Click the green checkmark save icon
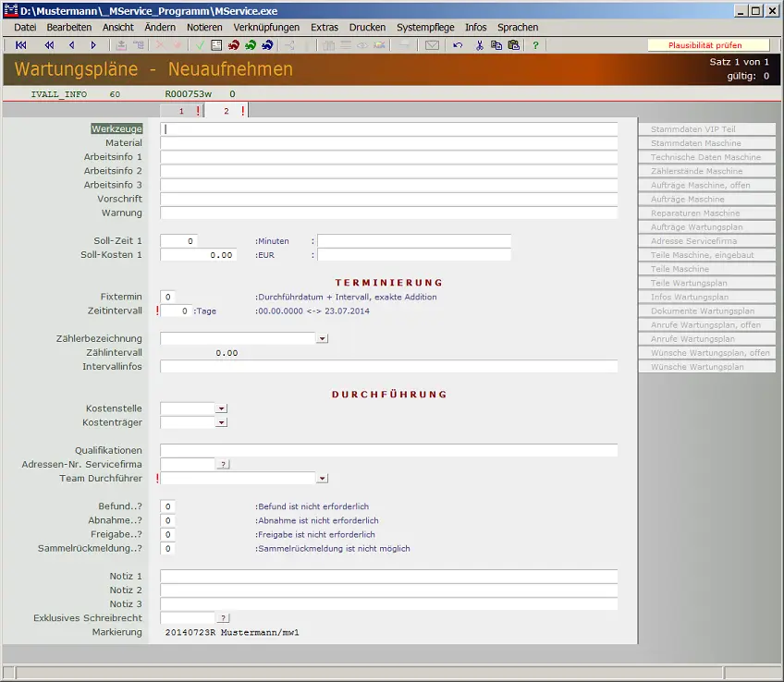This screenshot has width=784, height=682. pos(201,45)
